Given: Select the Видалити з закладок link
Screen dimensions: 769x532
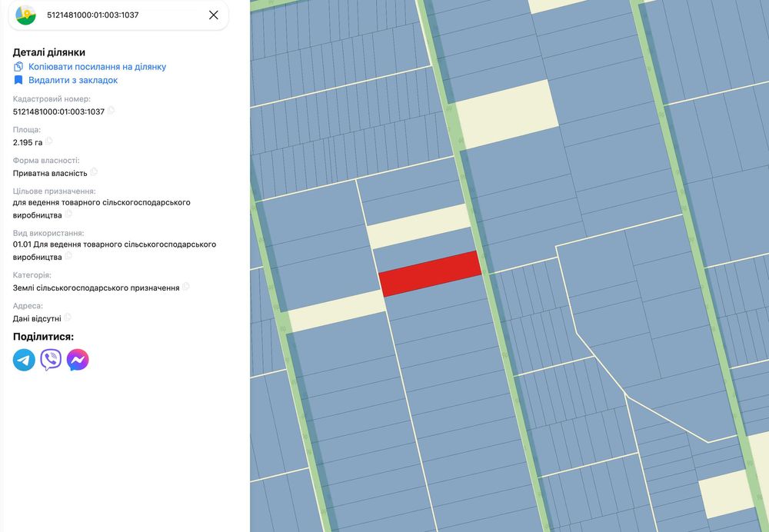Looking at the screenshot, I should click(x=73, y=80).
